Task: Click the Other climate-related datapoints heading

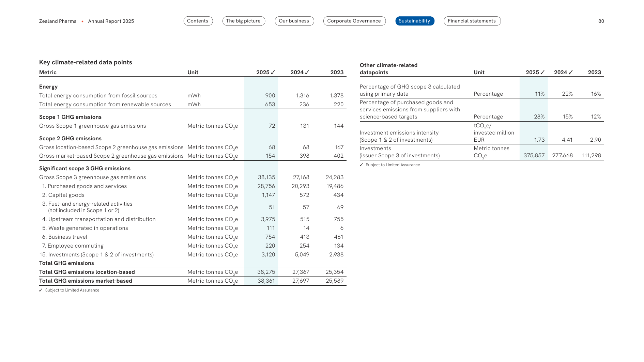Action: tap(388, 69)
